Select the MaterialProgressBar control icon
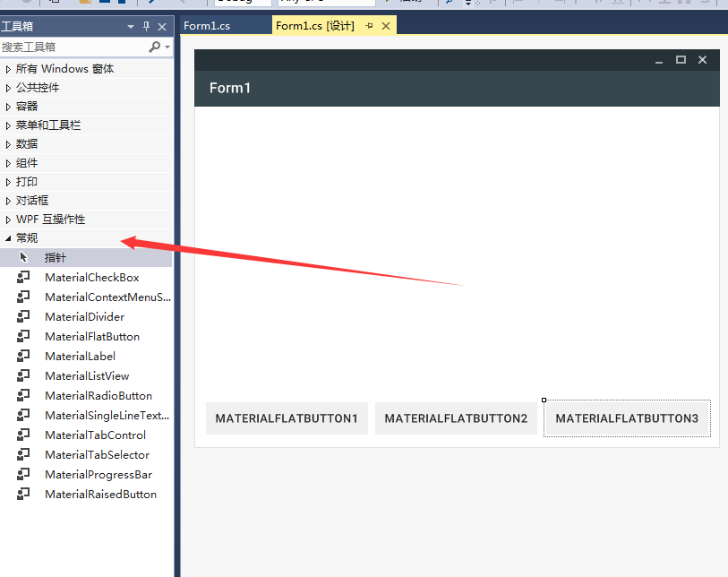The width and height of the screenshot is (728, 577). [23, 475]
